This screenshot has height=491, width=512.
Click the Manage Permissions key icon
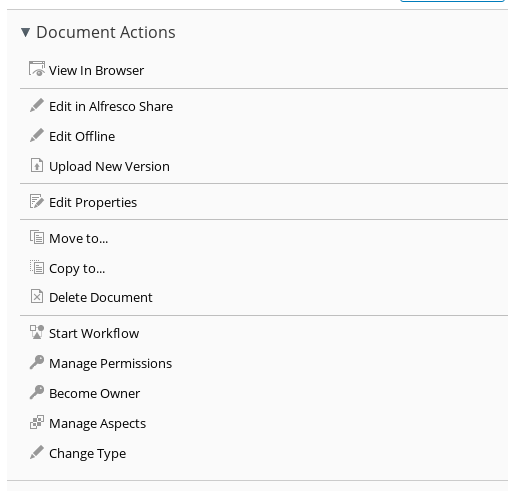[x=37, y=362]
